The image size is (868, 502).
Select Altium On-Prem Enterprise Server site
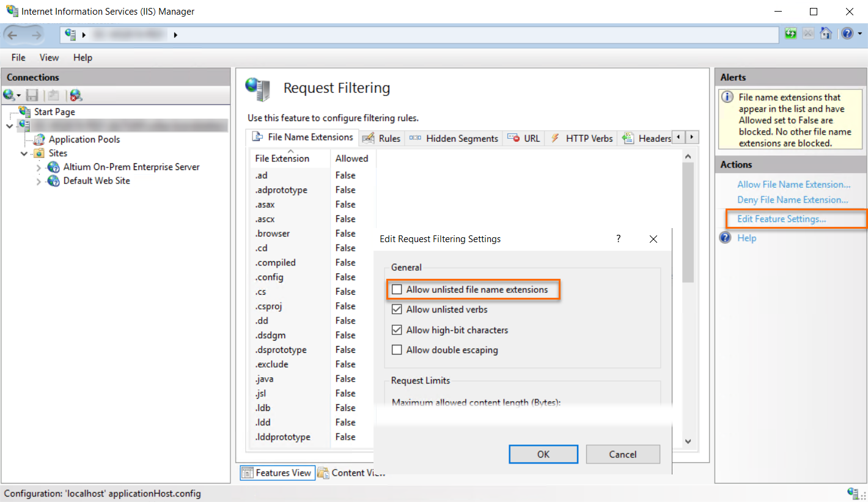(x=131, y=167)
